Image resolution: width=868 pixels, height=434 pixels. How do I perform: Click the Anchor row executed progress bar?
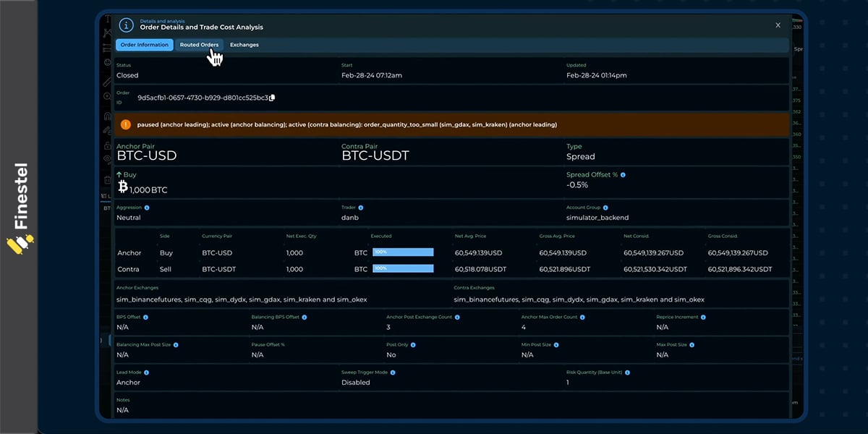403,252
